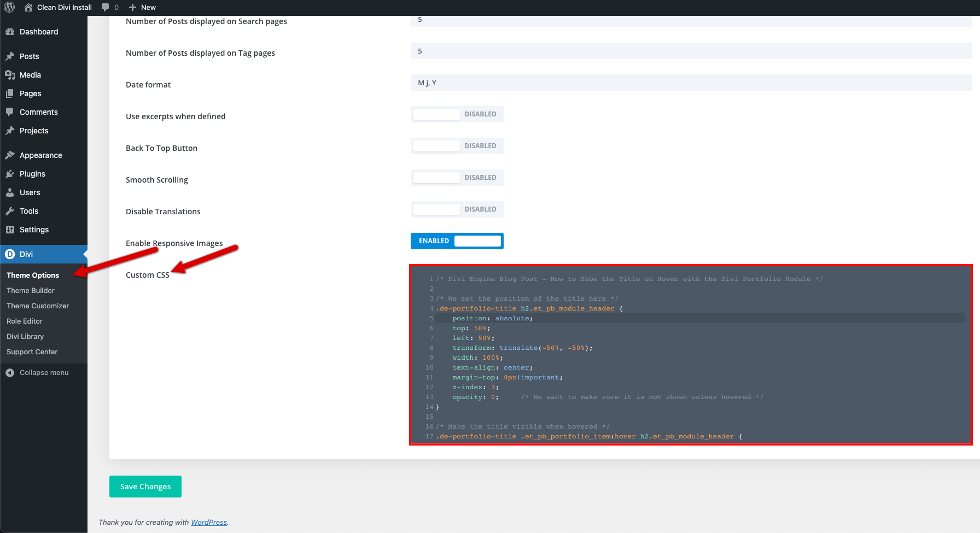This screenshot has width=980, height=533.
Task: Click Search pages posts number field
Action: click(x=691, y=21)
